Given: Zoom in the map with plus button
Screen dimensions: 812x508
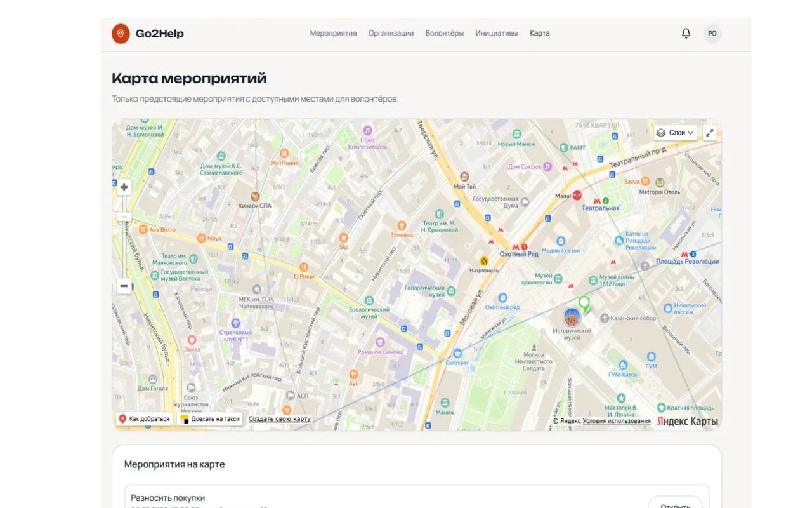Looking at the screenshot, I should (124, 187).
